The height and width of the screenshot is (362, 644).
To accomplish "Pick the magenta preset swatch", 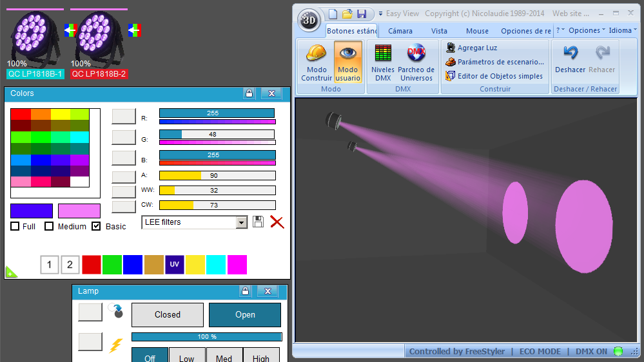I will click(x=237, y=264).
